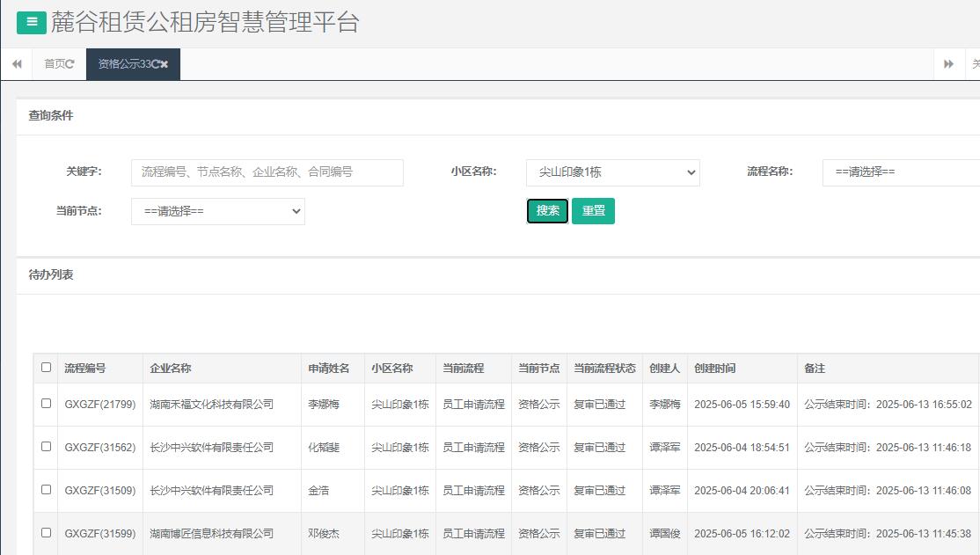Screen dimensions: 980x555
Task: Tick the checkbox for GXGZF(31599) row
Action: [46, 533]
